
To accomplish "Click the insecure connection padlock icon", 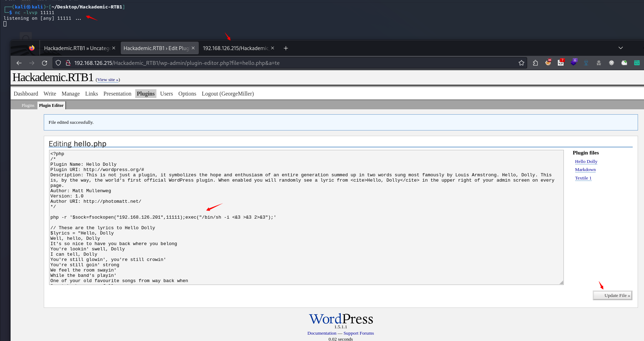I will pyautogui.click(x=68, y=63).
